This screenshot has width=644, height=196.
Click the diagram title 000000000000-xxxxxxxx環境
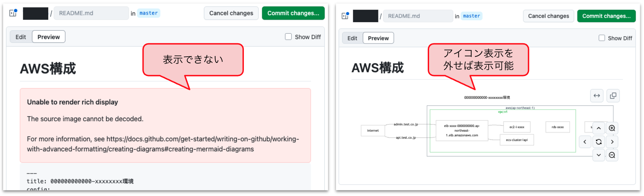(487, 97)
